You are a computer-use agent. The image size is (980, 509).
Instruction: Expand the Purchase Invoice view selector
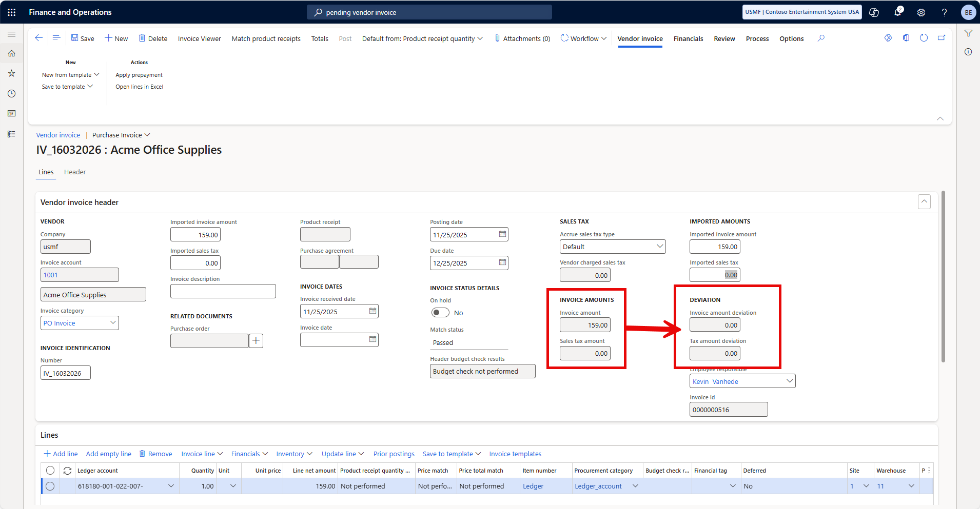click(x=121, y=135)
